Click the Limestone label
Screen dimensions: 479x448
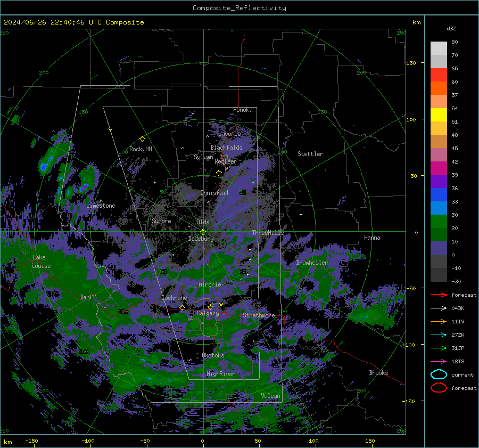[101, 206]
